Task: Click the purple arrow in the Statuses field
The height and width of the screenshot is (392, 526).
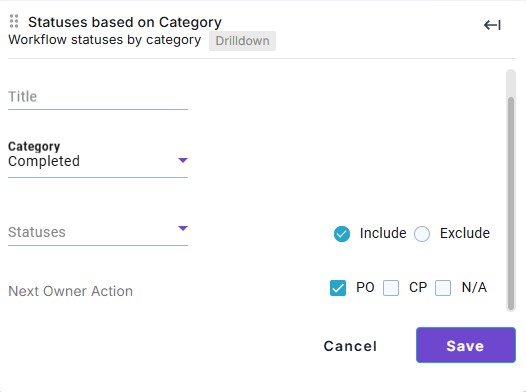Action: [x=183, y=228]
